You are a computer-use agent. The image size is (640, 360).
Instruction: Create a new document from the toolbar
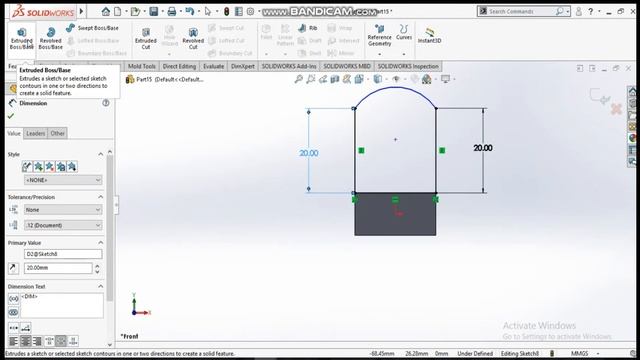(x=118, y=11)
